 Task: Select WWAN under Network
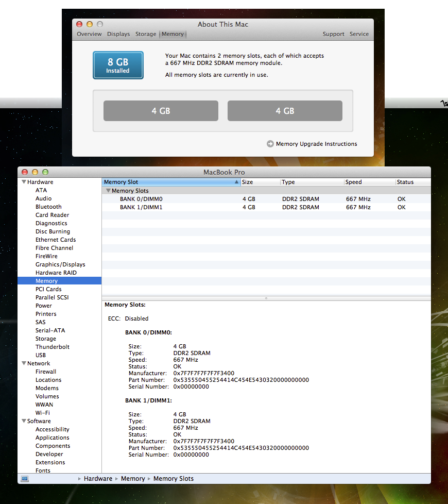click(x=44, y=405)
